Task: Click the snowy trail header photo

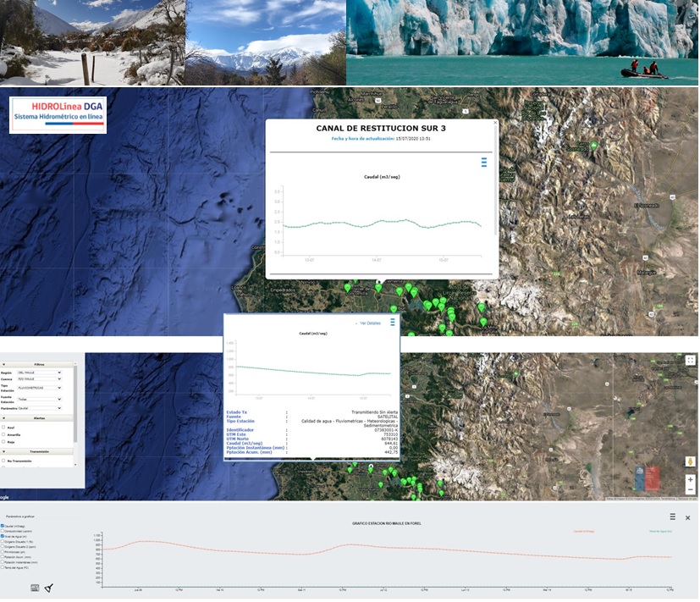Action: click(92, 42)
